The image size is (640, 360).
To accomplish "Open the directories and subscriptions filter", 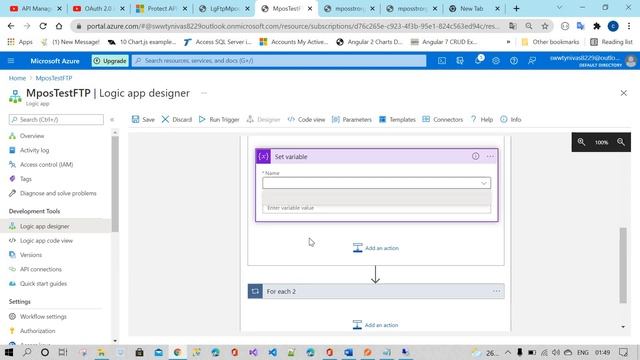I will (460, 61).
